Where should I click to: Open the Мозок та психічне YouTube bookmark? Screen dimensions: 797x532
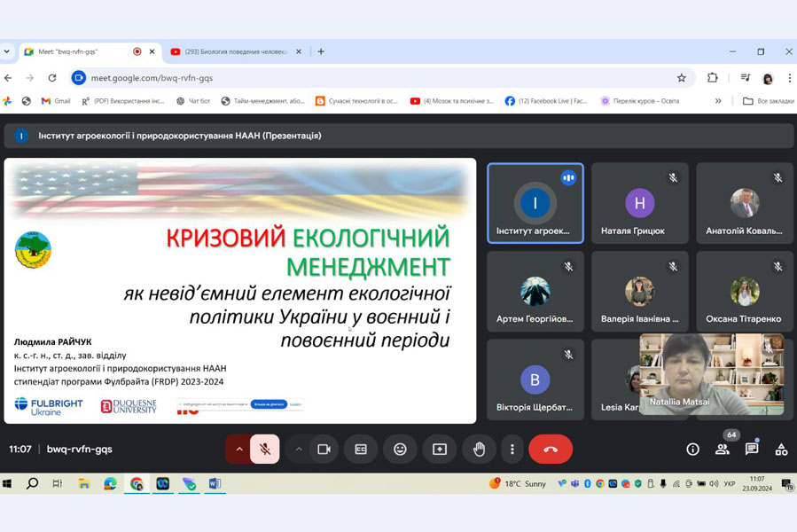pyautogui.click(x=452, y=101)
